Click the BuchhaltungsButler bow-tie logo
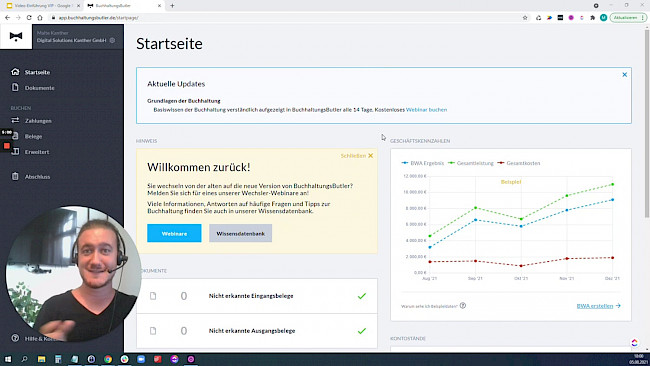This screenshot has width=650, height=366. tap(16, 37)
